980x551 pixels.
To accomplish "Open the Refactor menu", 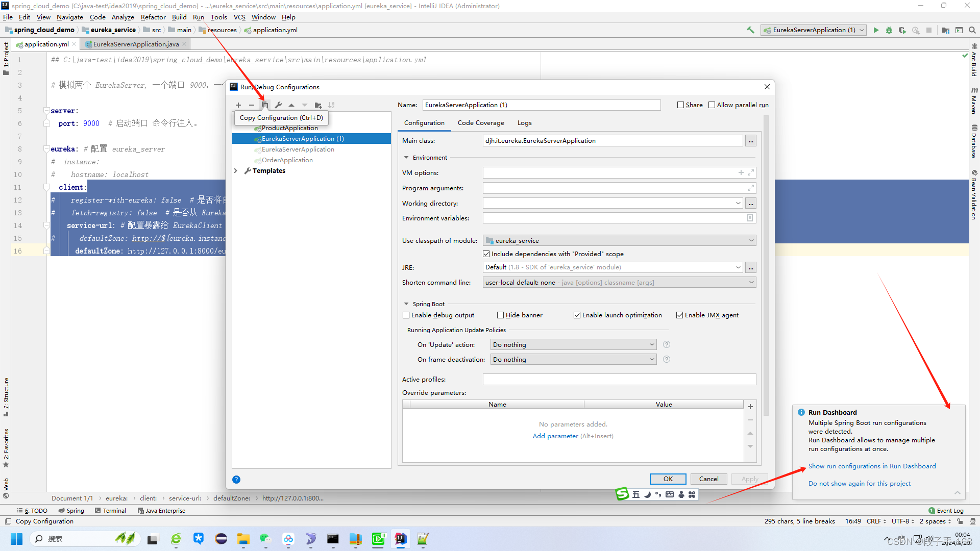I will pyautogui.click(x=153, y=17).
